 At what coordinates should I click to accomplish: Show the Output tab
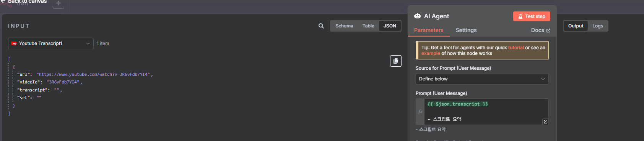(576, 26)
